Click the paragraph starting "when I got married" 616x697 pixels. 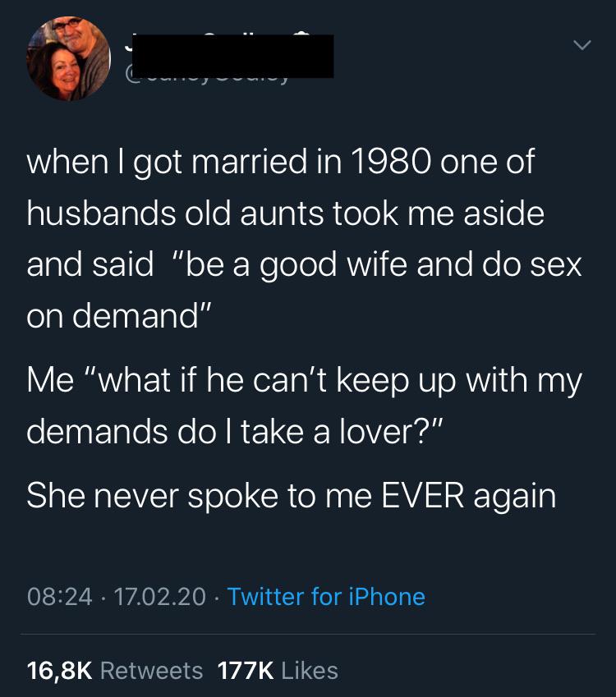click(304, 239)
